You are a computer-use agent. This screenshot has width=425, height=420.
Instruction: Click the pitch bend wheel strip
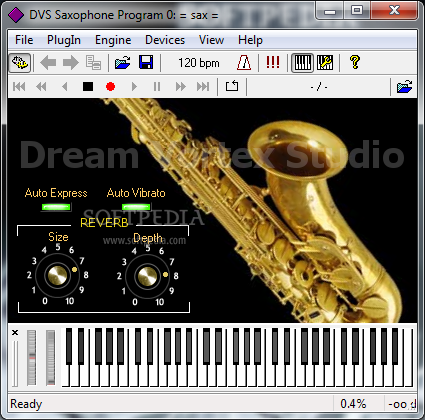[32, 358]
